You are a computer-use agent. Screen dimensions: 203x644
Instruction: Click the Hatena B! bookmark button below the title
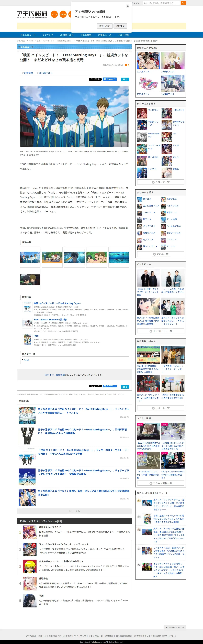point(125,79)
